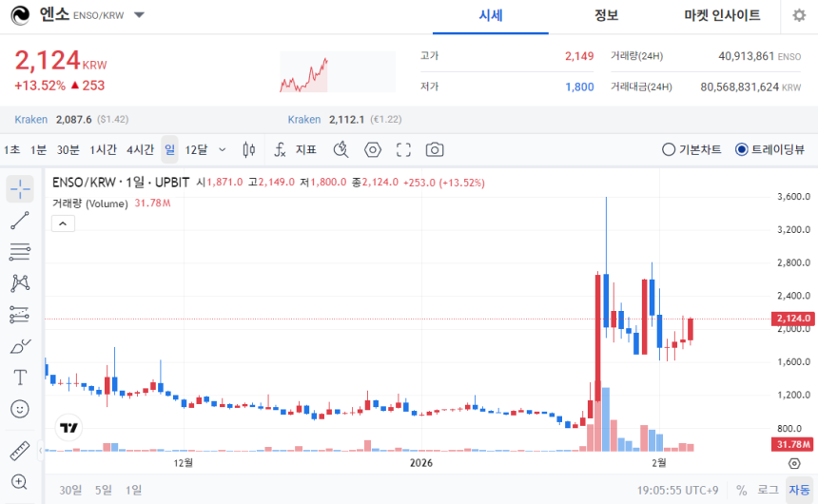Click the first Kraken link showing 2,087.6
This screenshot has height=504, width=818.
(30, 120)
